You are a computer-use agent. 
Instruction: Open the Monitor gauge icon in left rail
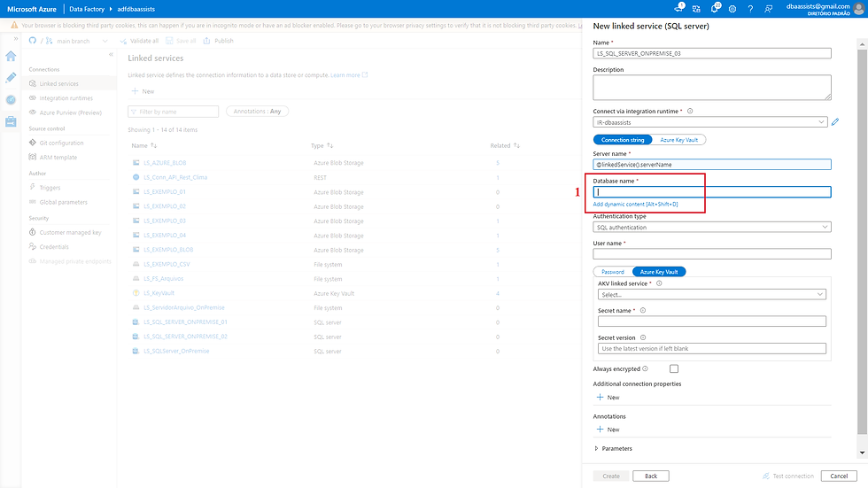pyautogui.click(x=11, y=99)
